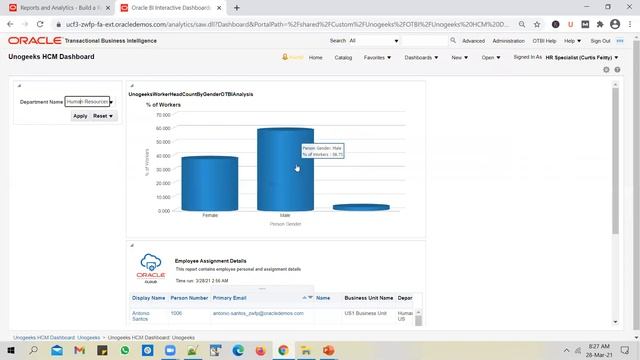The image size is (640, 360).
Task: Sort Primary Email column ascending
Action: click(x=304, y=298)
